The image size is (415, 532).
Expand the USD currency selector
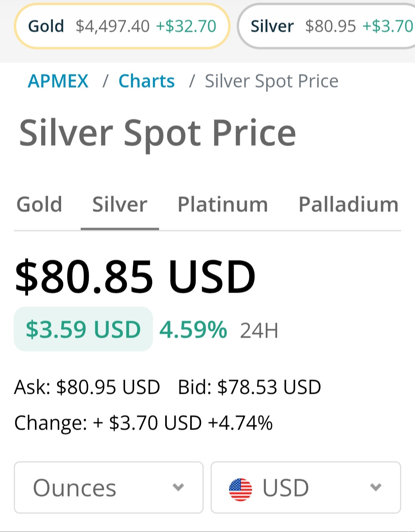click(x=305, y=487)
